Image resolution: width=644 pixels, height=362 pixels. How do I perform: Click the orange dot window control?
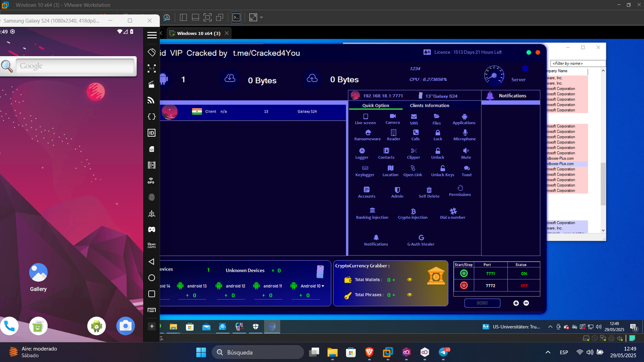click(538, 52)
